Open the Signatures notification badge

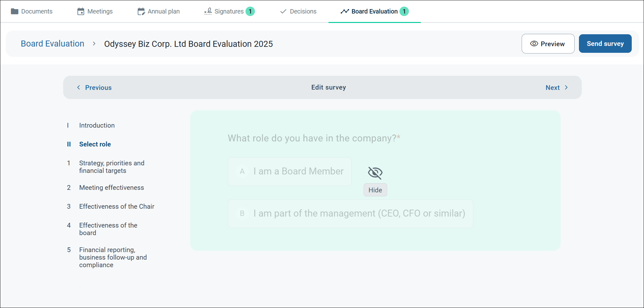(250, 12)
